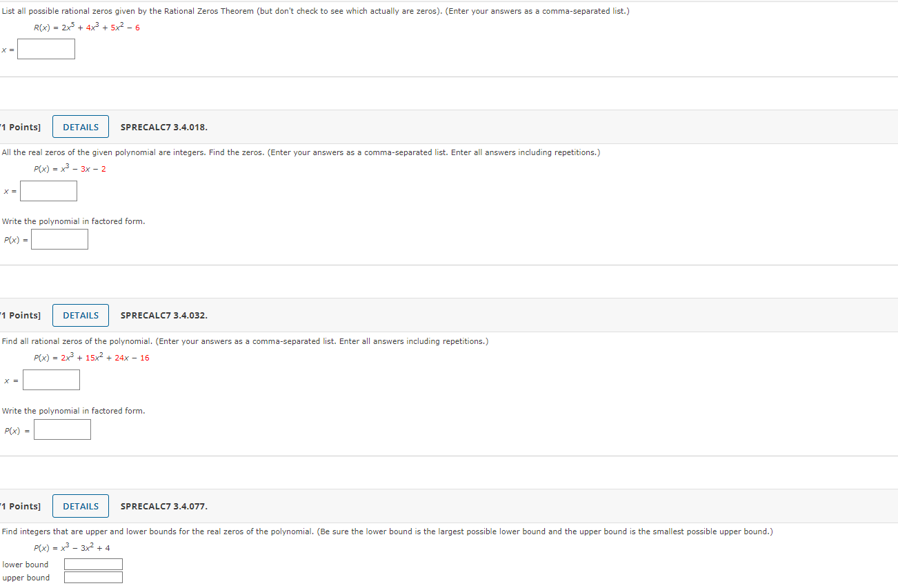Click factored form box for 2x³ + 15x² + 24x − 16
Viewport: 898px width, 588px height.
click(62, 429)
